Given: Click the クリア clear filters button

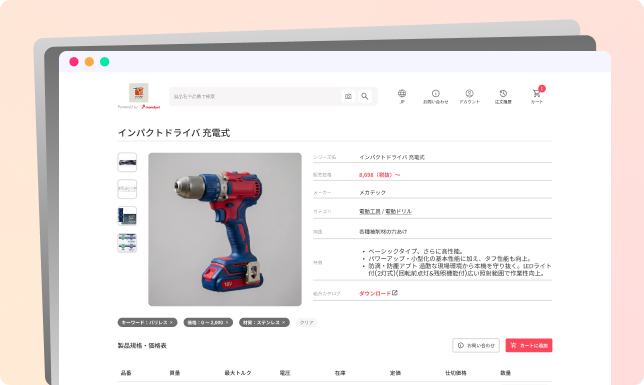Looking at the screenshot, I should point(306,323).
